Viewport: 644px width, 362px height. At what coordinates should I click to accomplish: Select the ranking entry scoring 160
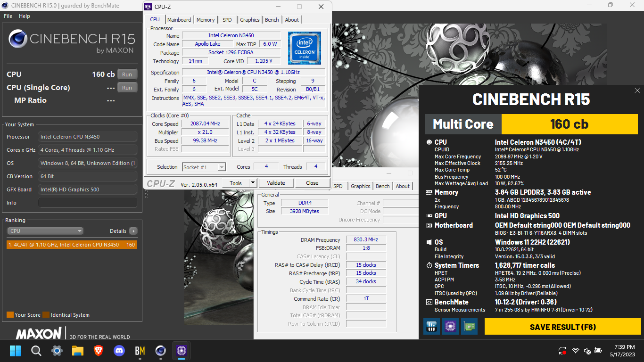point(72,245)
